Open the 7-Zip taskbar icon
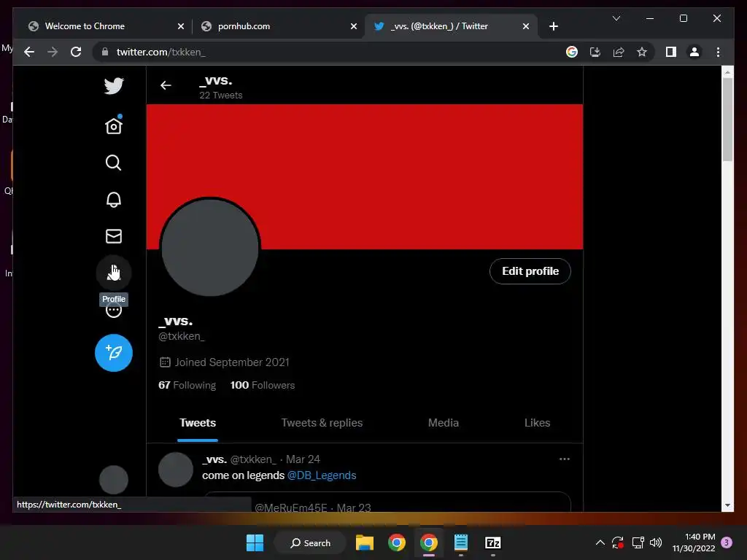The width and height of the screenshot is (747, 560). click(492, 542)
